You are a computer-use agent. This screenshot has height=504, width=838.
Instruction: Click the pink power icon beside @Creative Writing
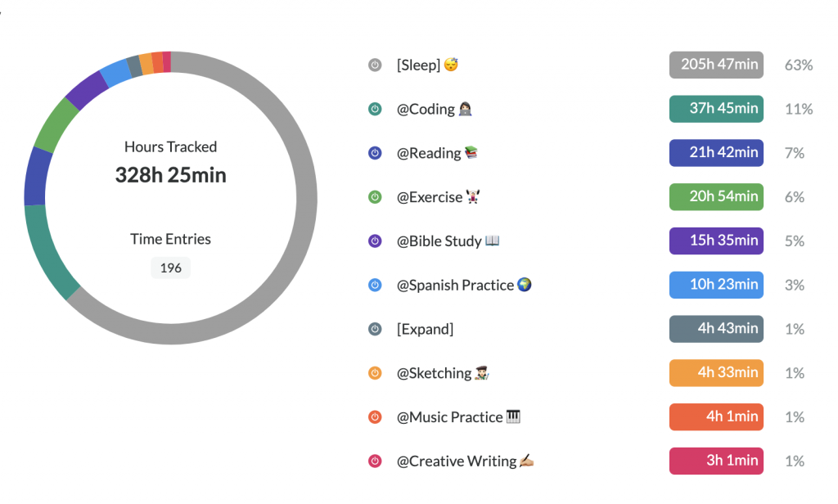(375, 461)
